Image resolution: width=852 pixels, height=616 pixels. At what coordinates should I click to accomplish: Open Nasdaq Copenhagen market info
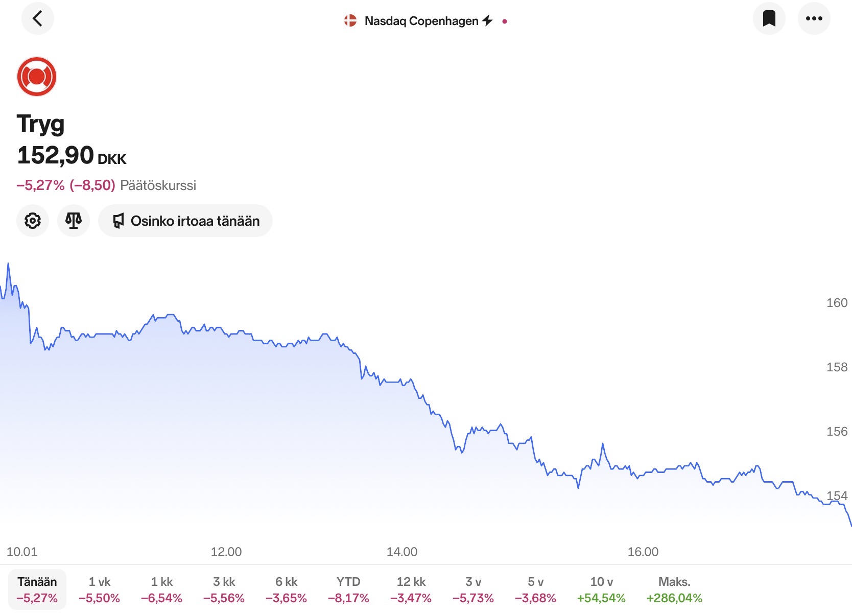pyautogui.click(x=421, y=21)
